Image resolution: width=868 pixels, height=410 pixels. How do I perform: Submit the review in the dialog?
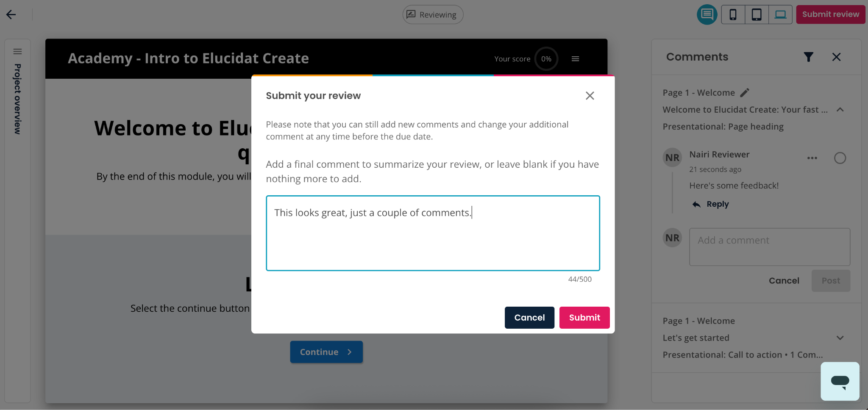(x=584, y=318)
